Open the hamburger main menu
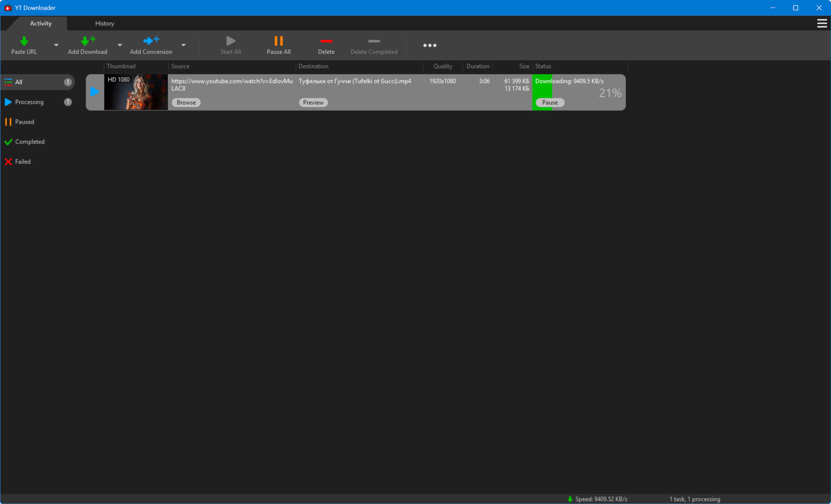The height and width of the screenshot is (504, 831). point(822,23)
